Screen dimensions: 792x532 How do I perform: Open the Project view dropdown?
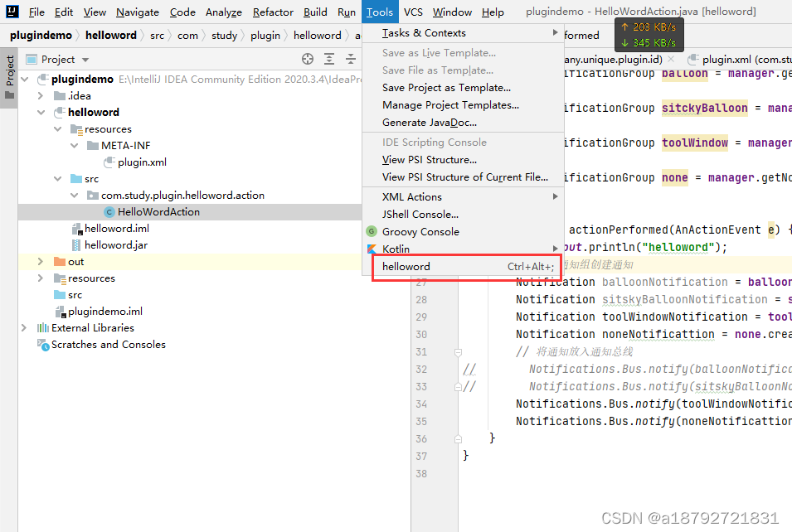pos(85,60)
